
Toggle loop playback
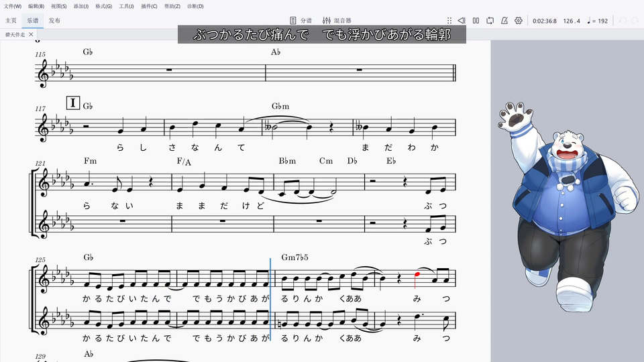point(490,21)
